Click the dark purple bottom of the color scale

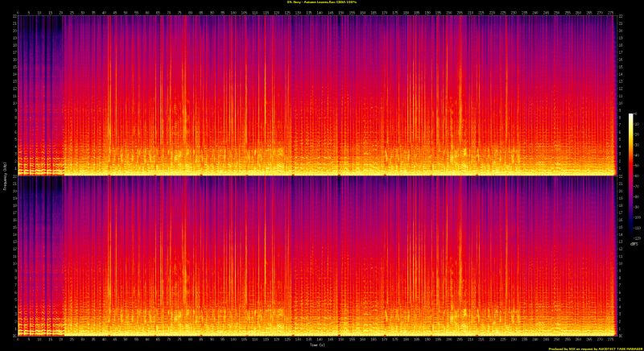632,174
